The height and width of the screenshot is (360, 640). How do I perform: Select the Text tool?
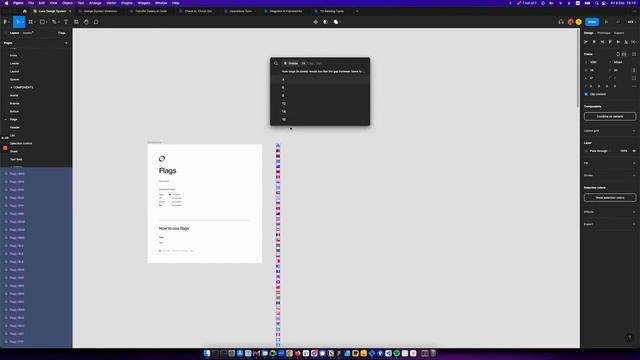(x=66, y=22)
